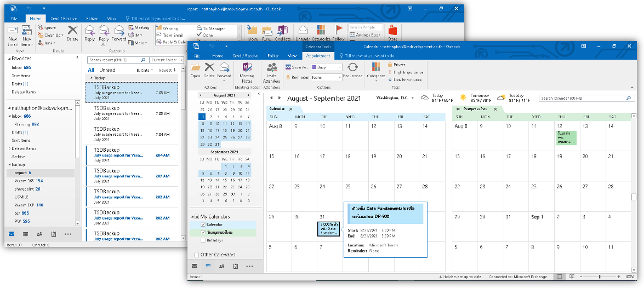Expand the Deleted Items folder
Viewport: 644px width, 288px height.
9,148
